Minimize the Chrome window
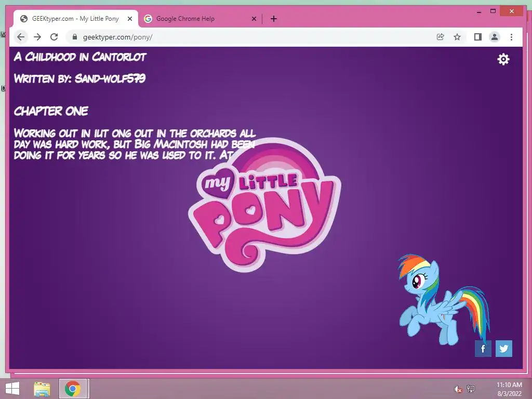This screenshot has height=399, width=532. click(x=478, y=11)
